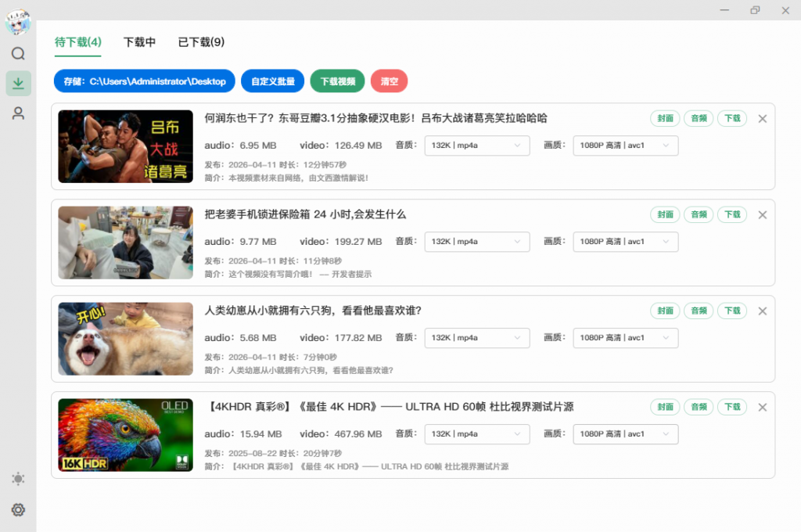Viewport: 801px width, 532px height.
Task: Click video size text 126.49 MB
Action: 358,146
